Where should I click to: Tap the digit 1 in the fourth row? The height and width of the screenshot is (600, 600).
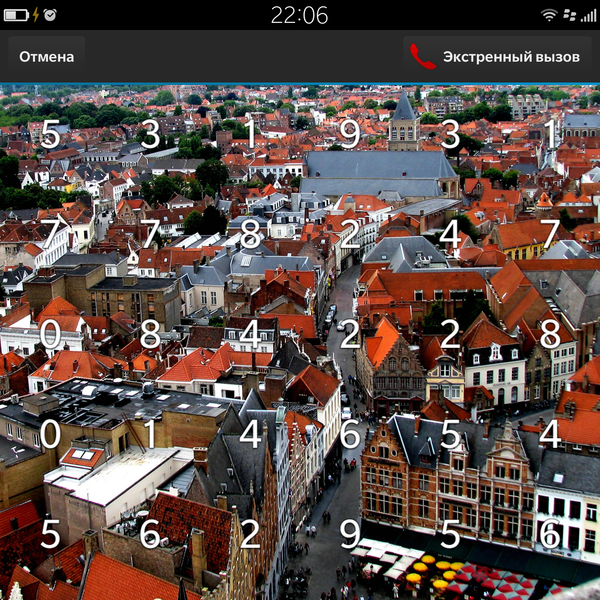[150, 434]
